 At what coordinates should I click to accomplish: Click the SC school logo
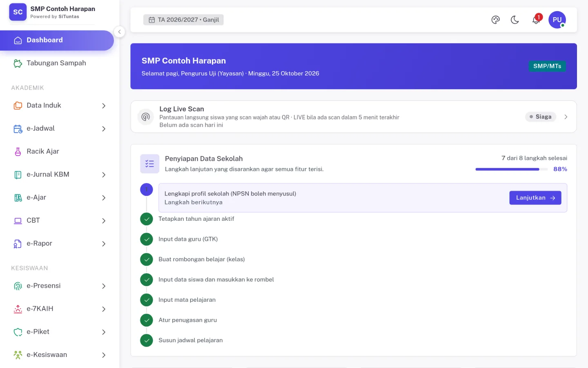tap(18, 12)
